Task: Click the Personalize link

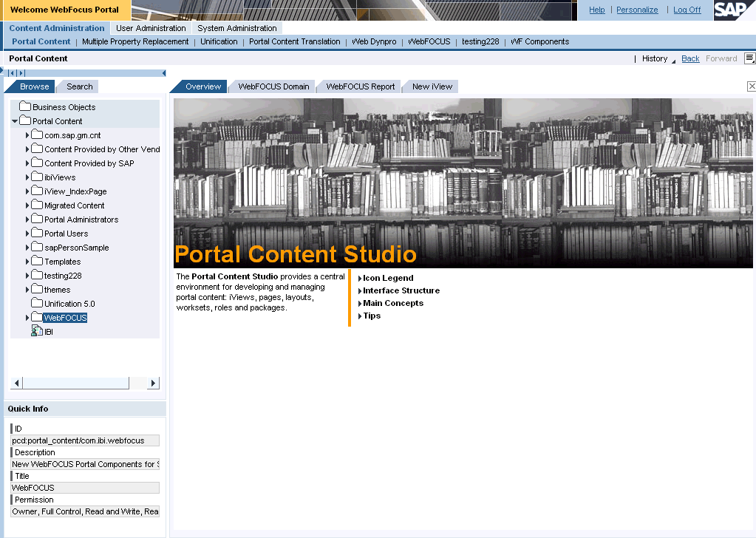Action: click(636, 10)
